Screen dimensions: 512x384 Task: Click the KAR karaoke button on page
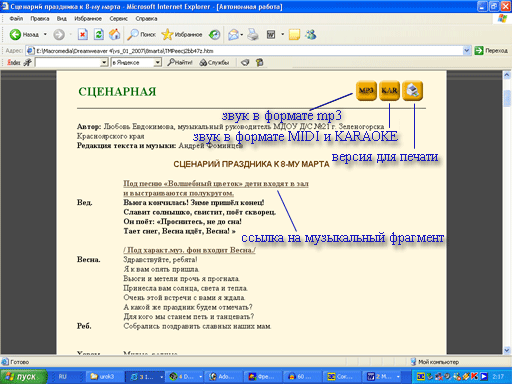click(x=389, y=91)
